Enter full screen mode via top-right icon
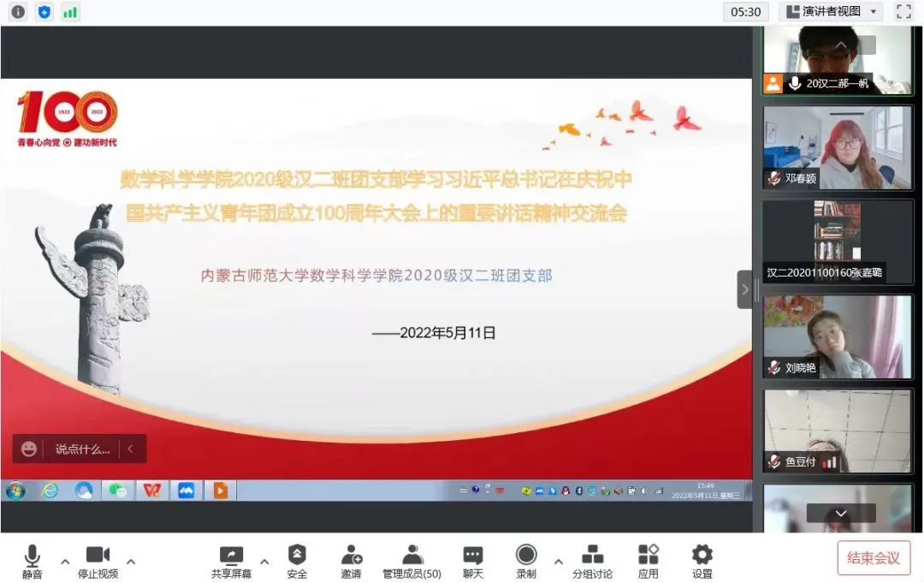This screenshot has width=924, height=583. point(903,11)
